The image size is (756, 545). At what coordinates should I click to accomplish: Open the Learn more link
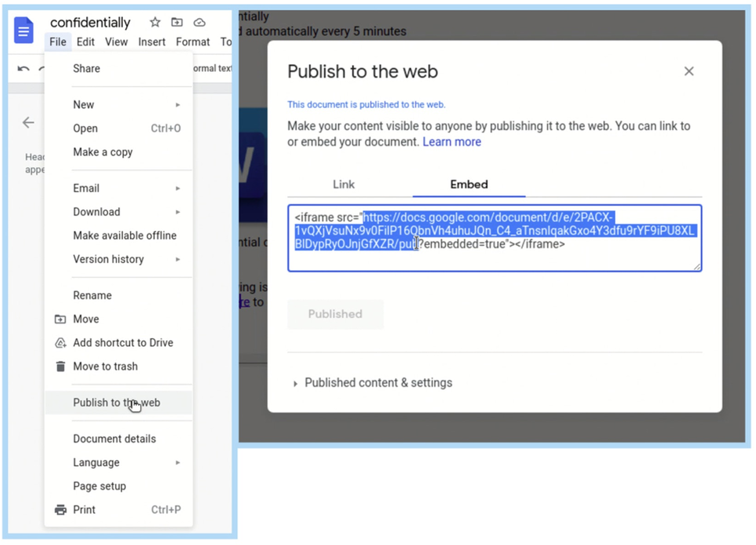[452, 142]
